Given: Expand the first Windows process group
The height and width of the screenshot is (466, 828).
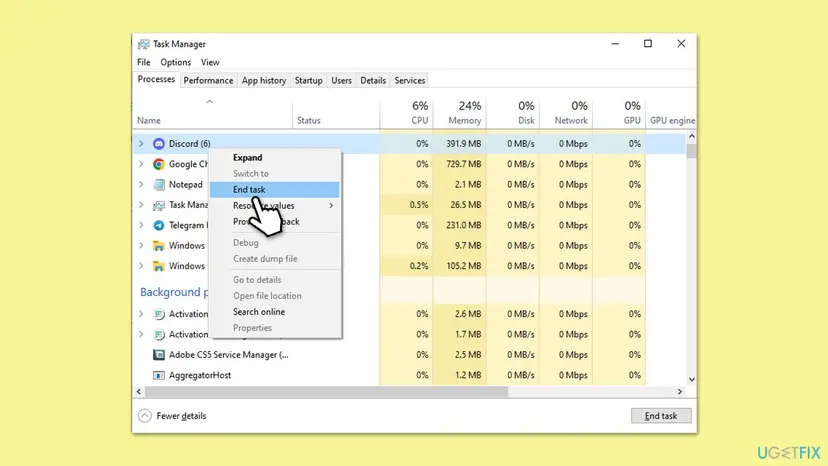Looking at the screenshot, I should pyautogui.click(x=141, y=246).
